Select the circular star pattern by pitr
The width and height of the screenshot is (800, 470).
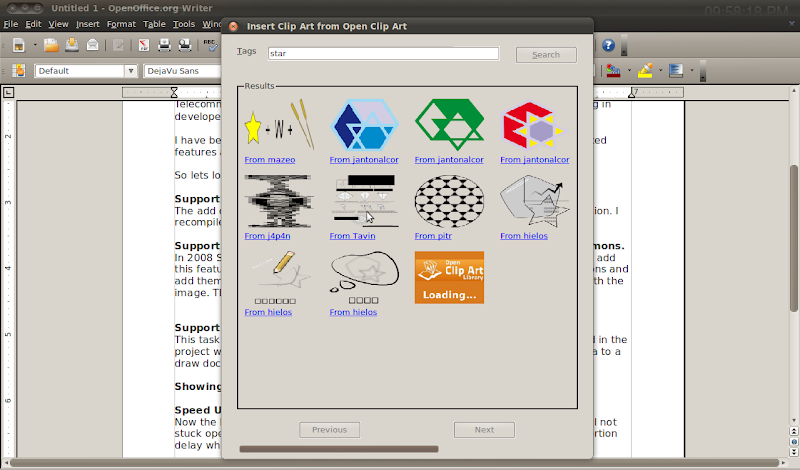449,201
